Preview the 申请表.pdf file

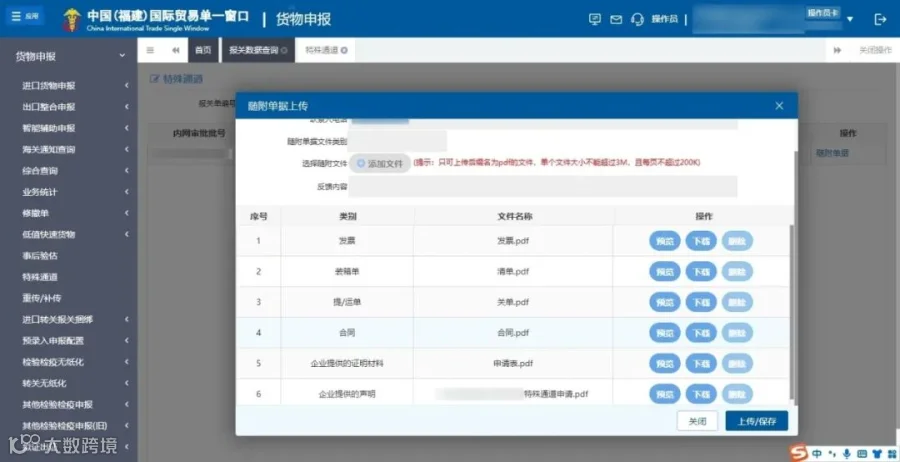tap(665, 363)
